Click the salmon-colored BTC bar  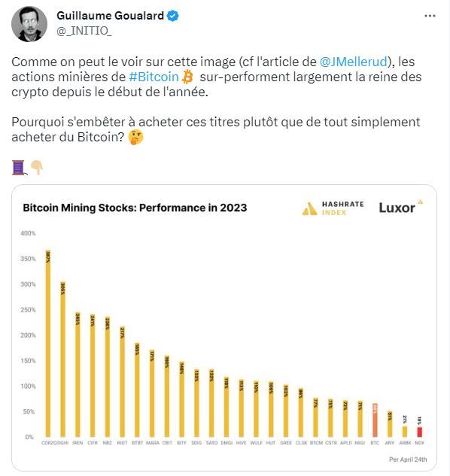375,420
